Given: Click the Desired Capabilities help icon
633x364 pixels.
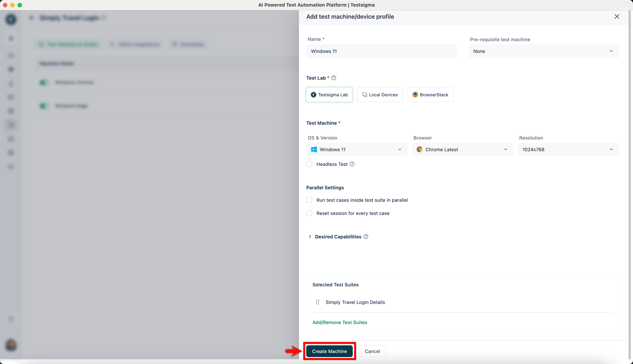Looking at the screenshot, I should [x=366, y=237].
